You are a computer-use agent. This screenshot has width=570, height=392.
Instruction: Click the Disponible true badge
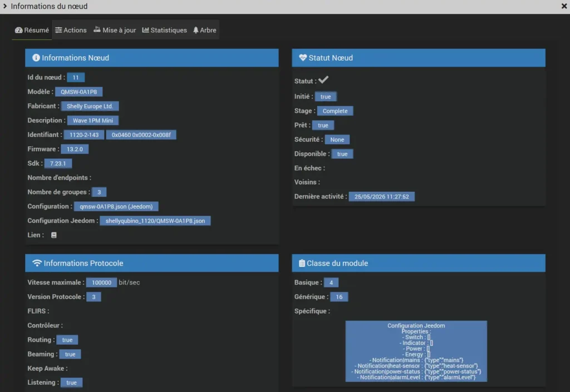342,154
